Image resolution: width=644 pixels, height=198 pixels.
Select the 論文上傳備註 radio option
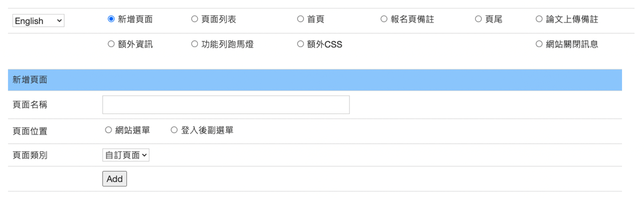point(539,19)
